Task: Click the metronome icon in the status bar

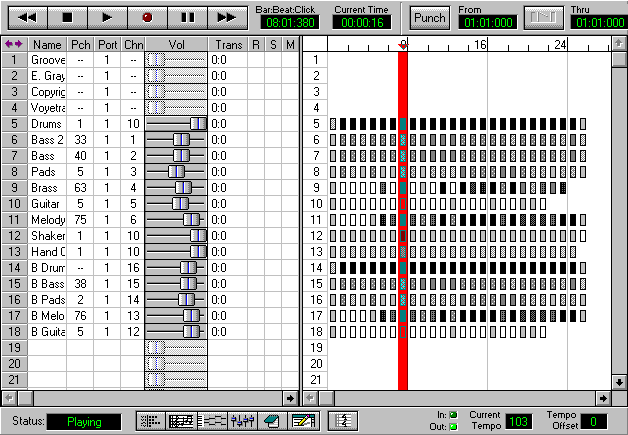Action: point(343,421)
